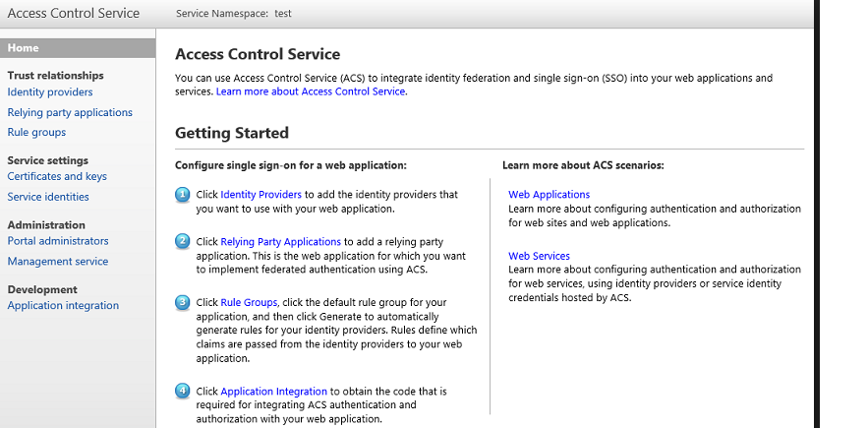Click the Service settings section heading
This screenshot has width=868, height=428.
tap(47, 160)
